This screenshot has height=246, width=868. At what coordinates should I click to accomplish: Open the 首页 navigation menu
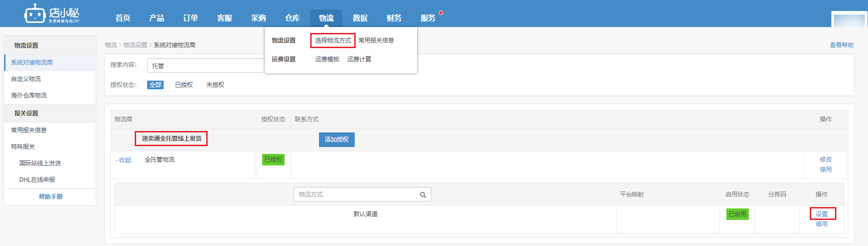click(123, 18)
